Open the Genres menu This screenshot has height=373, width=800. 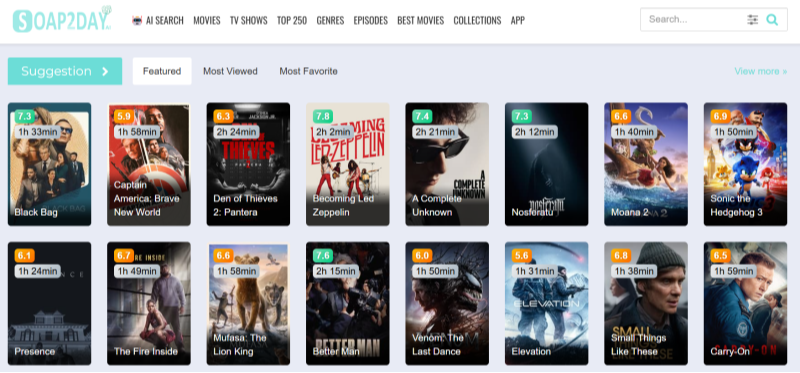[330, 20]
